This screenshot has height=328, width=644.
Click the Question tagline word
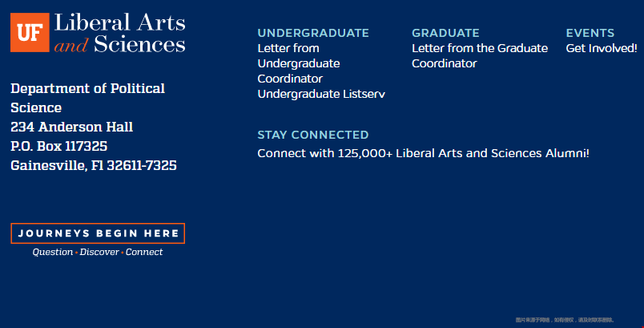pos(53,253)
